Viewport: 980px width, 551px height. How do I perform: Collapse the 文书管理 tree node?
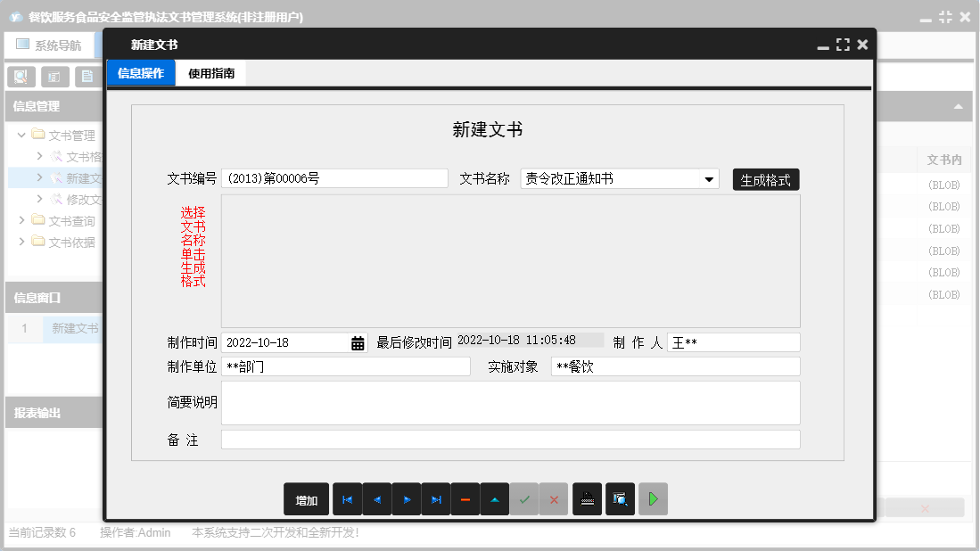[21, 136]
